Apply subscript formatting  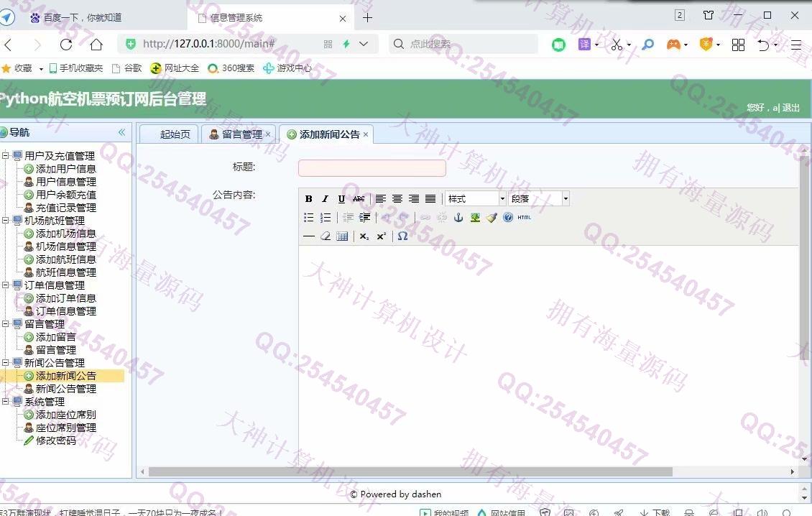click(x=364, y=236)
